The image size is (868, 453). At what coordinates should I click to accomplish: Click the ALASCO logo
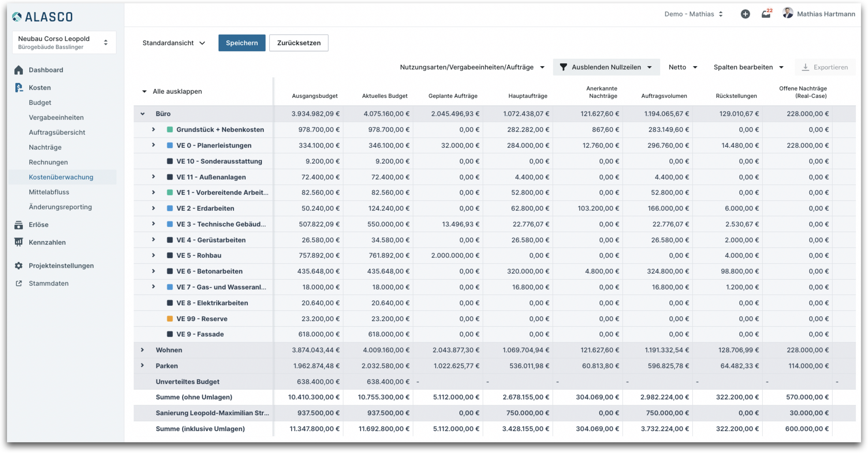(42, 17)
